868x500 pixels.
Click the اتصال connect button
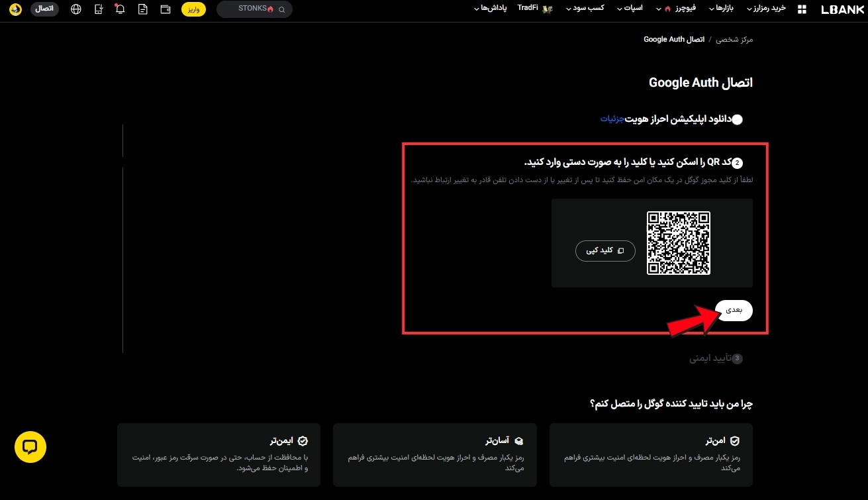[44, 10]
